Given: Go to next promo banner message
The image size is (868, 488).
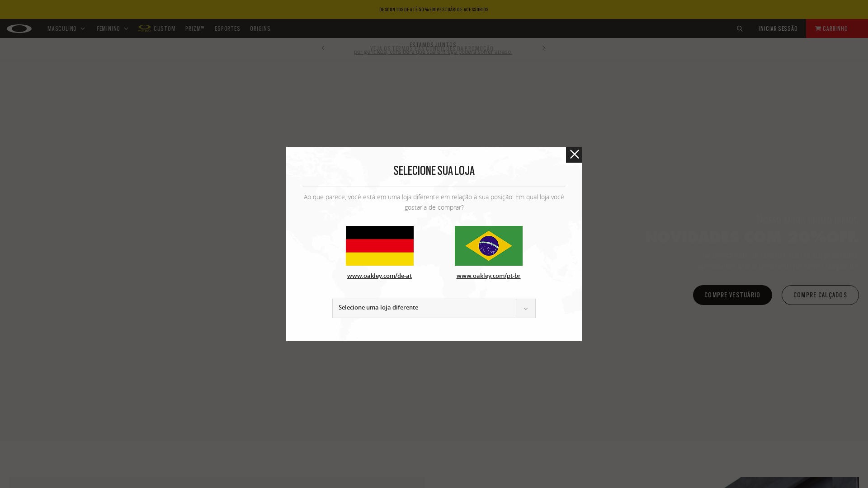Looking at the screenshot, I should coord(544,48).
